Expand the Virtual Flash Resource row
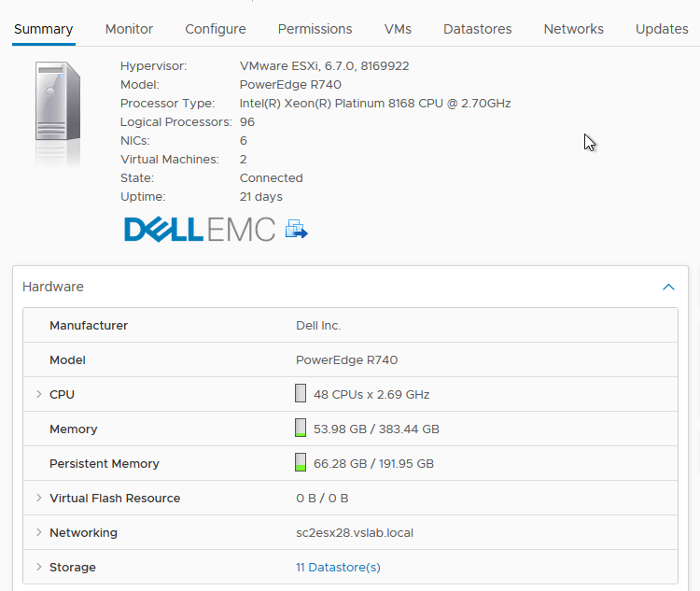Viewport: 700px width, 591px height. coord(39,498)
